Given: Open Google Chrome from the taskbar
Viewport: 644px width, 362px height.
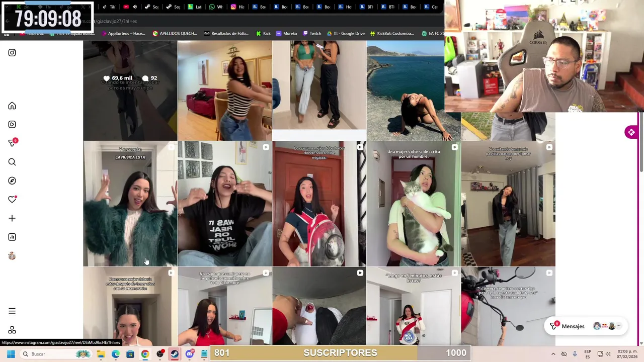Looking at the screenshot, I should click(x=145, y=354).
